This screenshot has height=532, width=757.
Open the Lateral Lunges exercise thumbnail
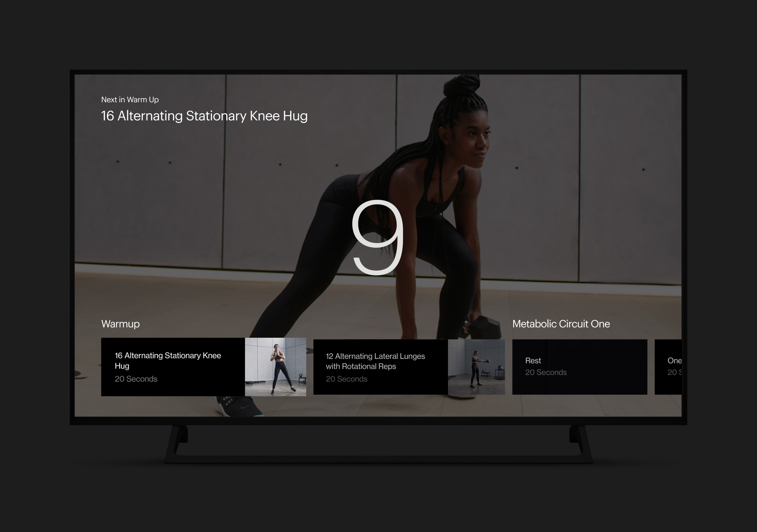(476, 367)
